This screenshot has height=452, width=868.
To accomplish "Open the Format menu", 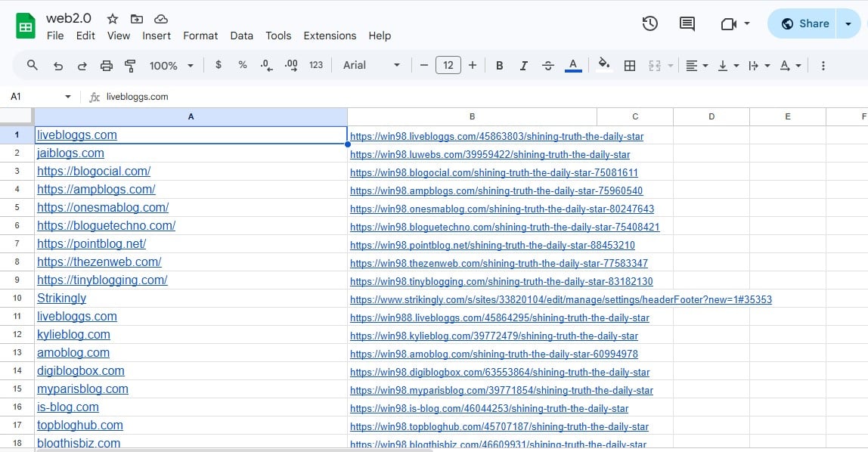I will (x=200, y=36).
